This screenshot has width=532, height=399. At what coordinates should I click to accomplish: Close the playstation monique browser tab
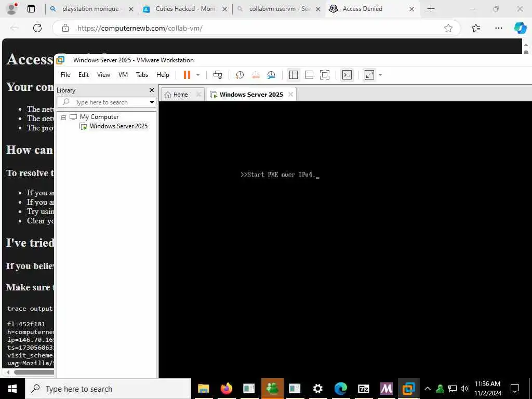[x=131, y=9]
